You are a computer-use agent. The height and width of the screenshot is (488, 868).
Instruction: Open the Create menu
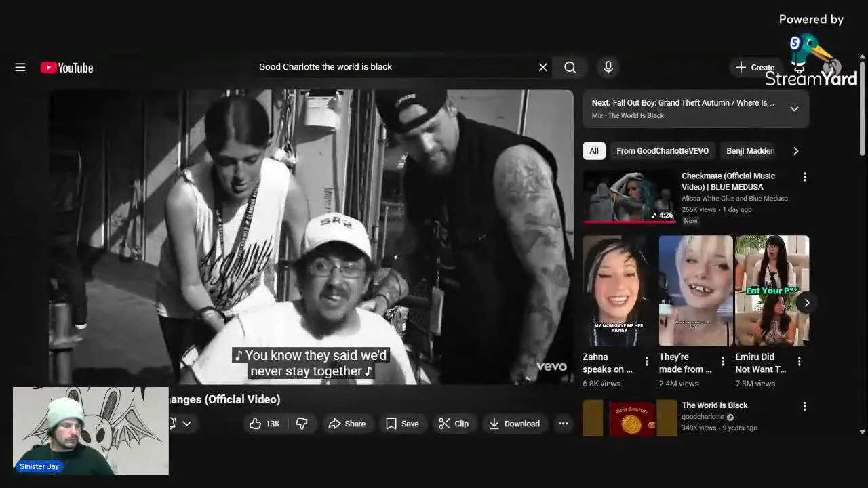pos(755,67)
